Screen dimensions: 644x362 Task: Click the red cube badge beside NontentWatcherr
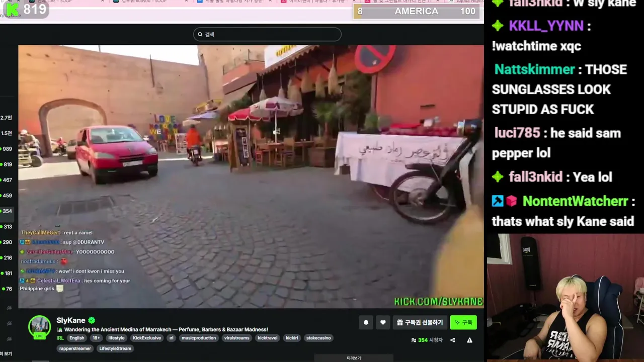[512, 202]
